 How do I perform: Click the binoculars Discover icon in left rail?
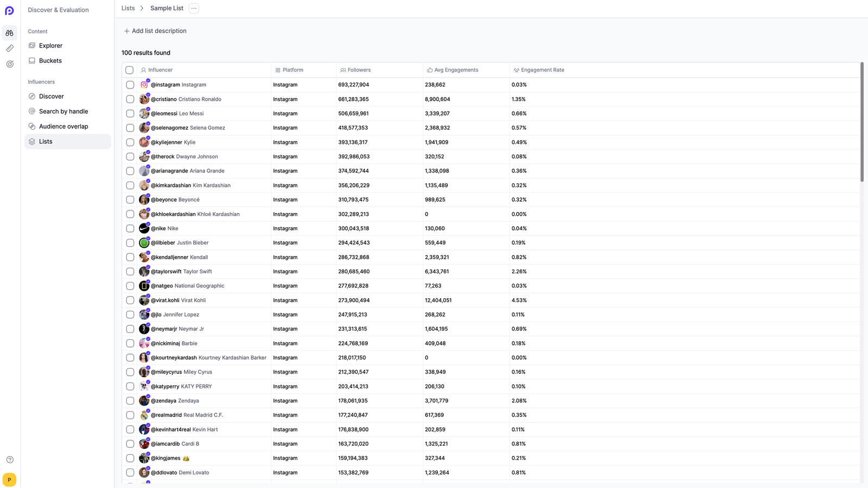(10, 33)
